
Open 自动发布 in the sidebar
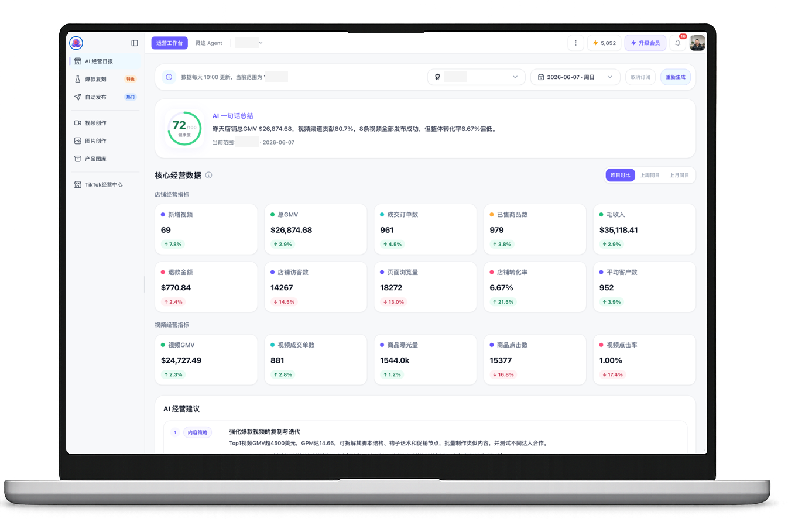(x=105, y=97)
